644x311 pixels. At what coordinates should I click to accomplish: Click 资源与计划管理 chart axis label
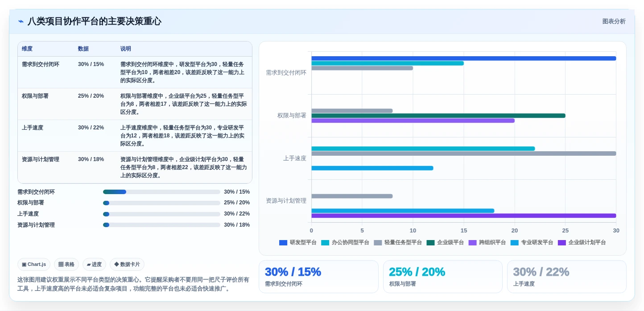point(286,201)
